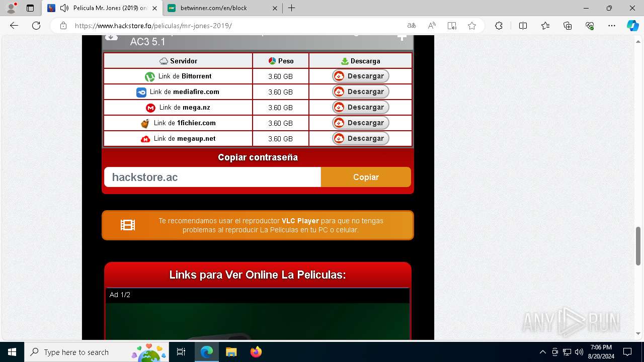Download via the 1fichier.com Descargar button

point(361,123)
